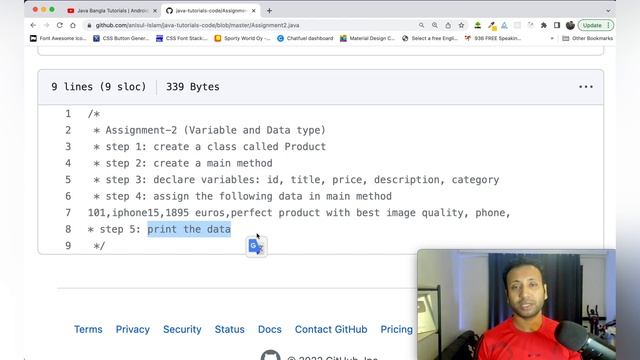Open a new browser tab
The width and height of the screenshot is (640, 360).
pyautogui.click(x=269, y=11)
